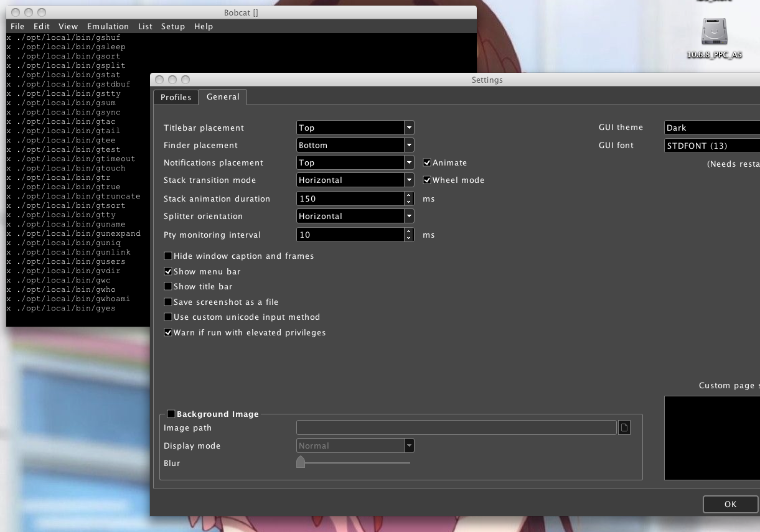The width and height of the screenshot is (760, 532).
Task: Browse for background image file icon
Action: [x=624, y=427]
